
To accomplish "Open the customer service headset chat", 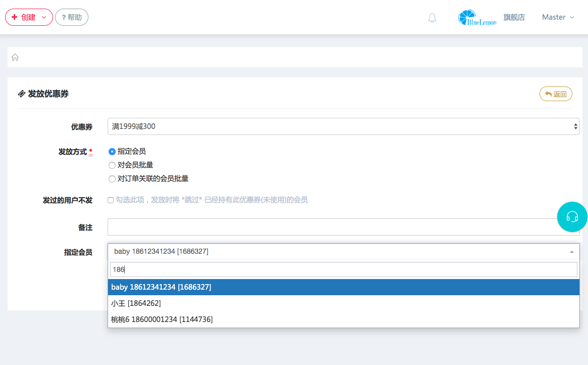I will point(572,217).
